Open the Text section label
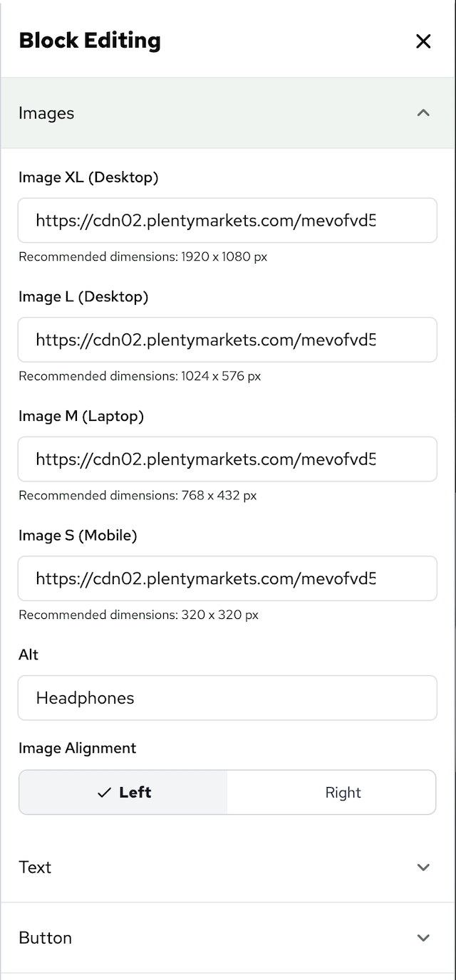 [35, 867]
